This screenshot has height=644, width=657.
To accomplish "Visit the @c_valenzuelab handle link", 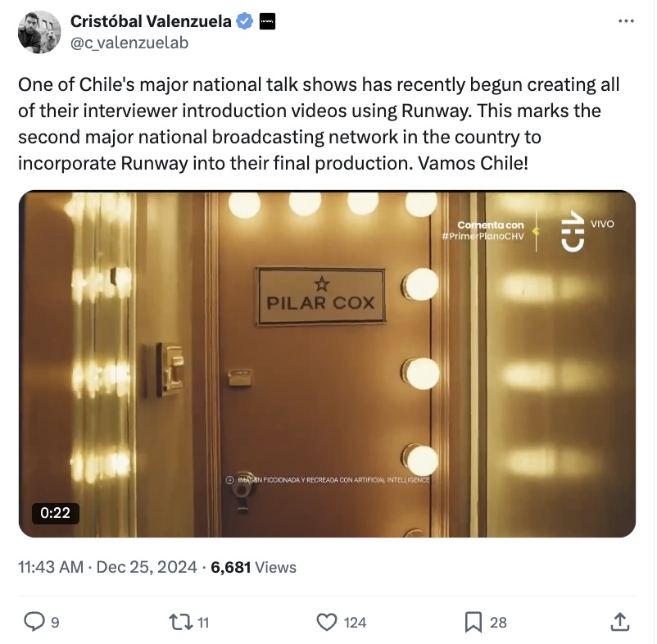I will pyautogui.click(x=129, y=43).
